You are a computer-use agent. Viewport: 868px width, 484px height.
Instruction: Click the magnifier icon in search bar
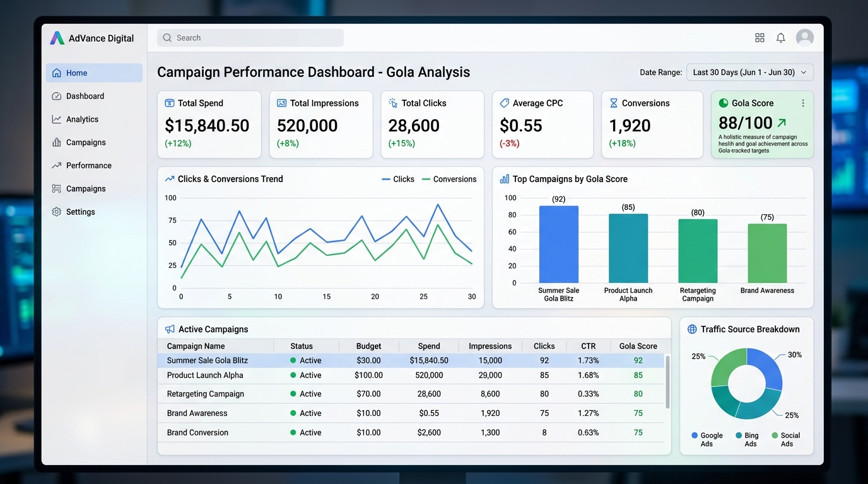[x=167, y=38]
